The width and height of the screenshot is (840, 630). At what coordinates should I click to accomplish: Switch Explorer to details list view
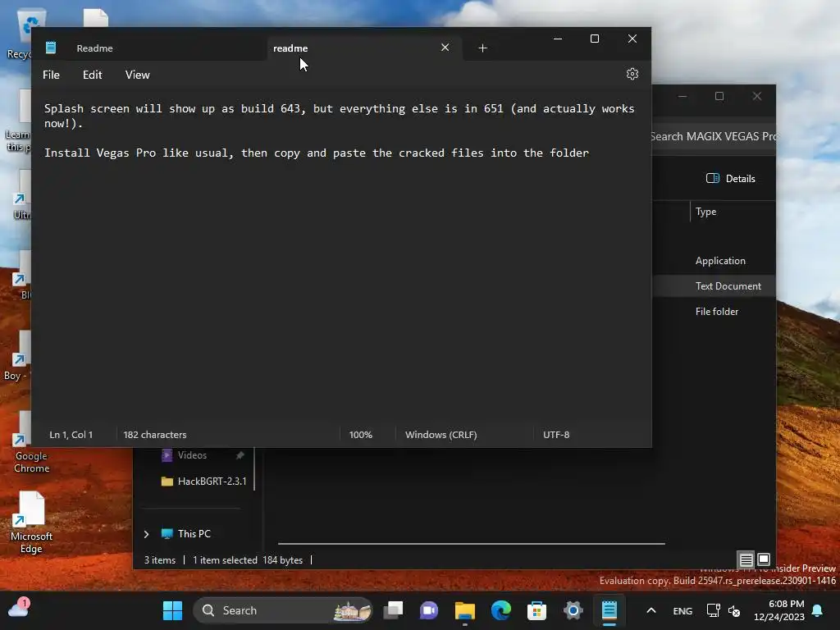tap(746, 559)
